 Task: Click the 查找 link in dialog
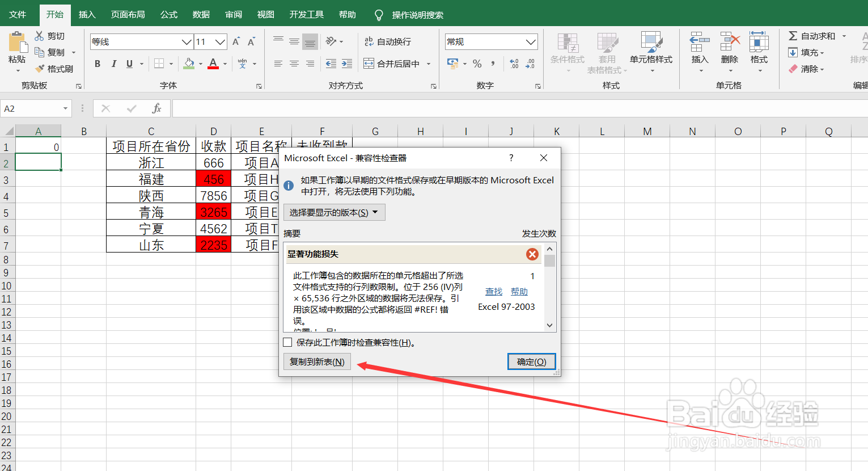coord(494,291)
